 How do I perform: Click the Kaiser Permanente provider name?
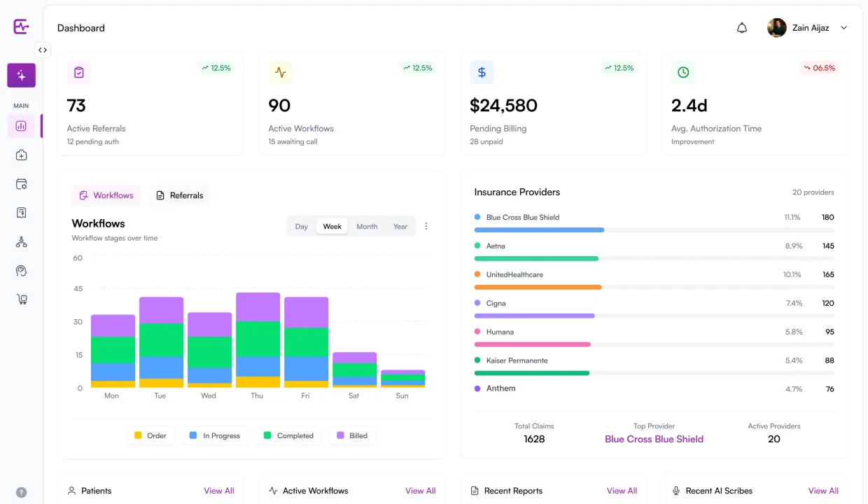517,360
